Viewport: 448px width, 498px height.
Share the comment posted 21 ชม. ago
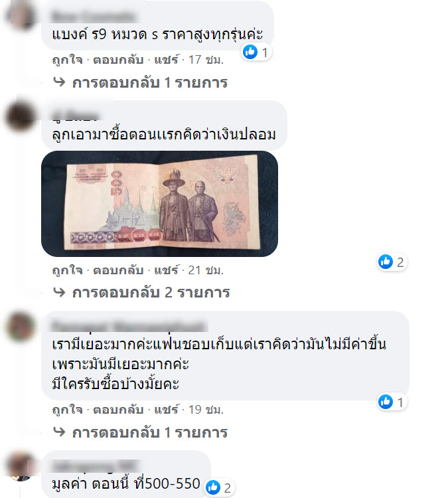(x=167, y=270)
